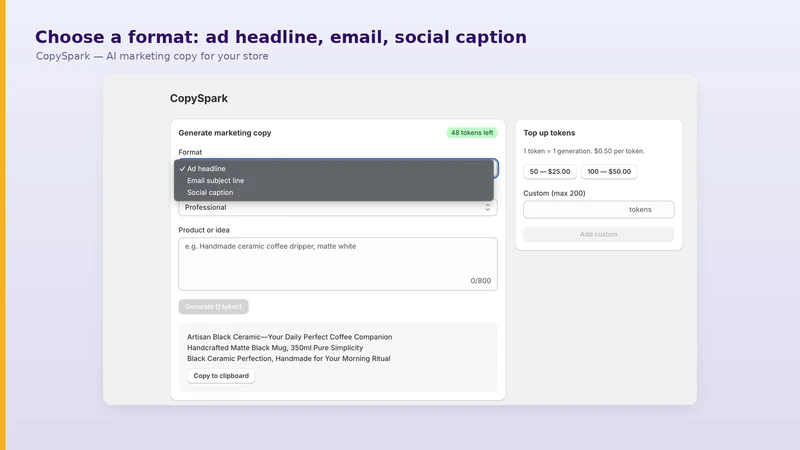Buy the 50 tokens for $25.00 pack
This screenshot has height=450, width=800.
(550, 171)
